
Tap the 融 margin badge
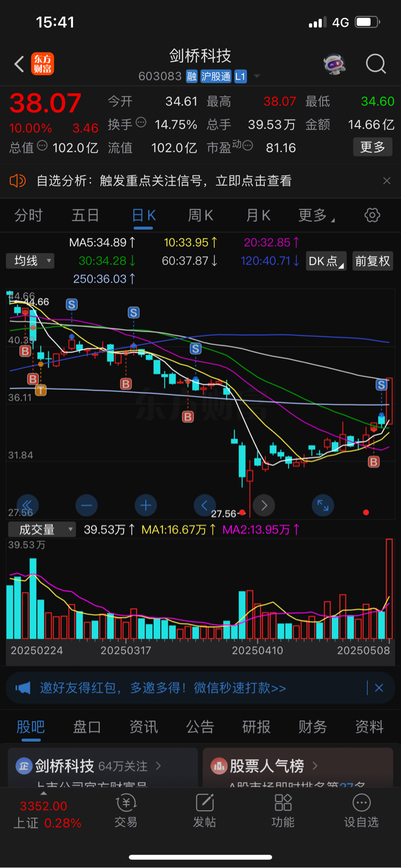click(x=192, y=77)
